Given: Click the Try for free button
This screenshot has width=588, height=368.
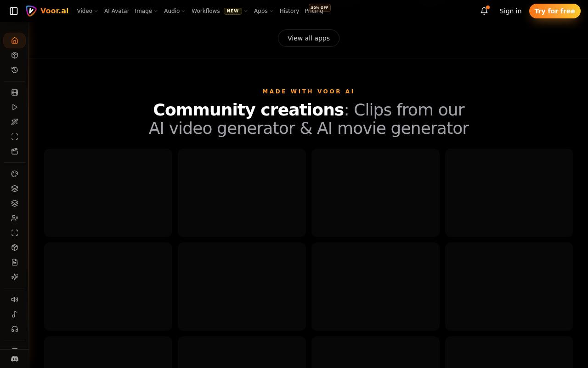Looking at the screenshot, I should click(x=554, y=11).
